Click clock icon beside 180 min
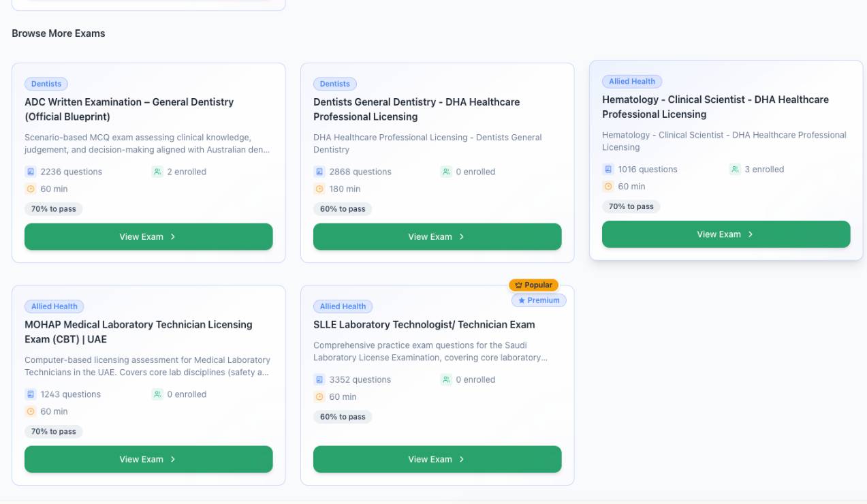 click(319, 189)
